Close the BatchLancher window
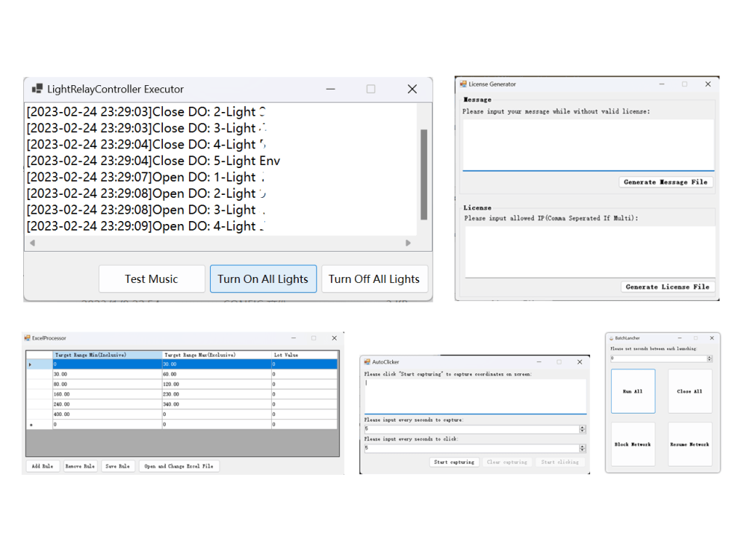This screenshot has height=560, width=747. 712,338
